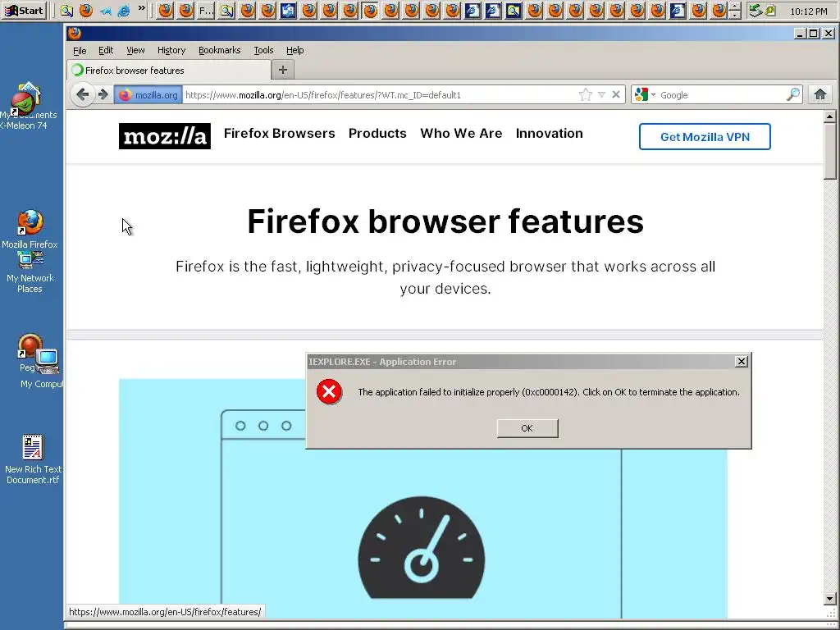Click the vertical scrollbar thumb

830,151
